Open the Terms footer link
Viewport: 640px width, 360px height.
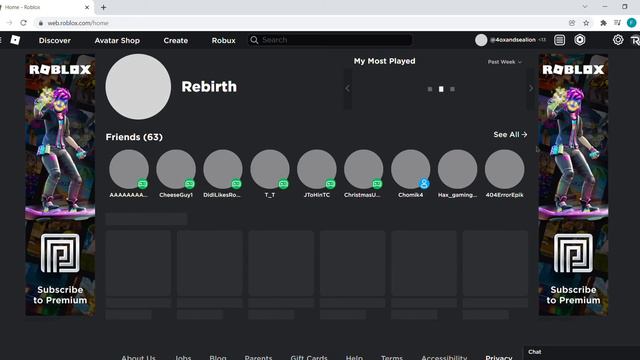tap(392, 357)
